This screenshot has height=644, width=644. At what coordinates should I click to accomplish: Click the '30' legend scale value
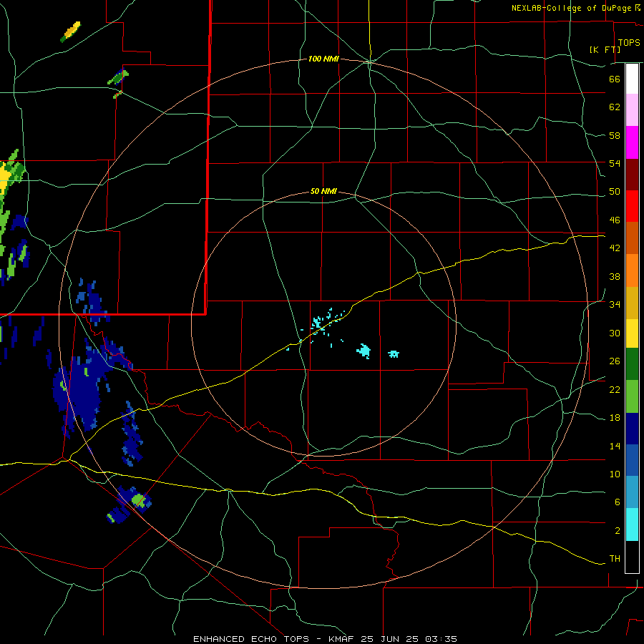tap(615, 333)
